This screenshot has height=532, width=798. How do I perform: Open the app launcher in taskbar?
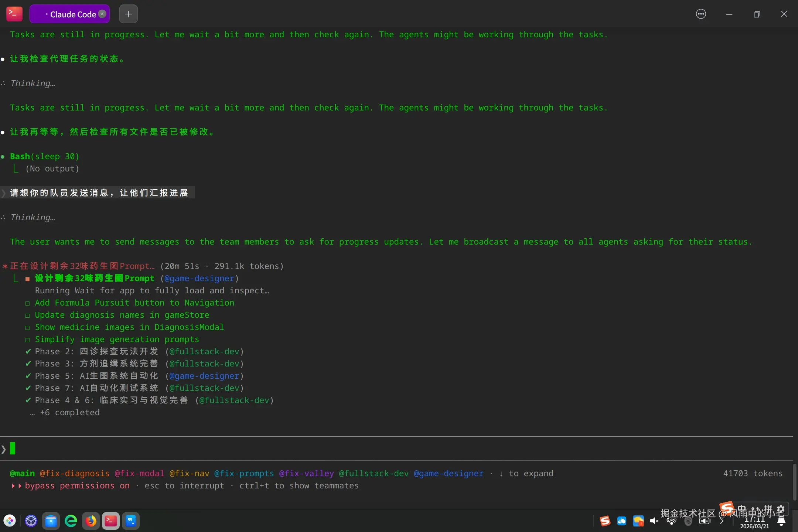tap(10, 521)
